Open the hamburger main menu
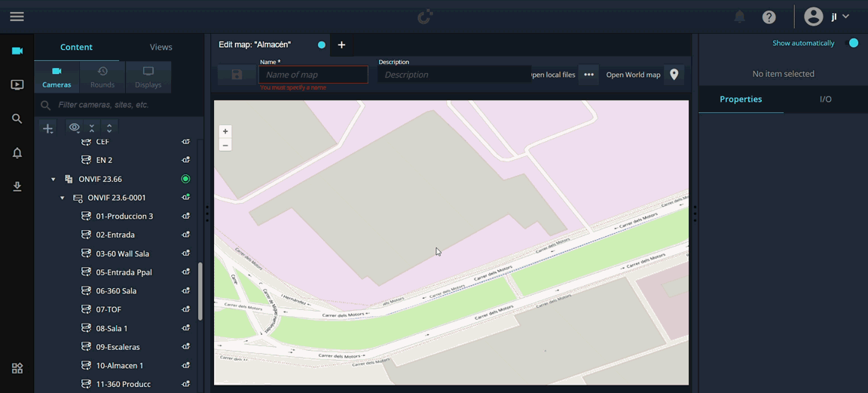868x393 pixels. 17,17
